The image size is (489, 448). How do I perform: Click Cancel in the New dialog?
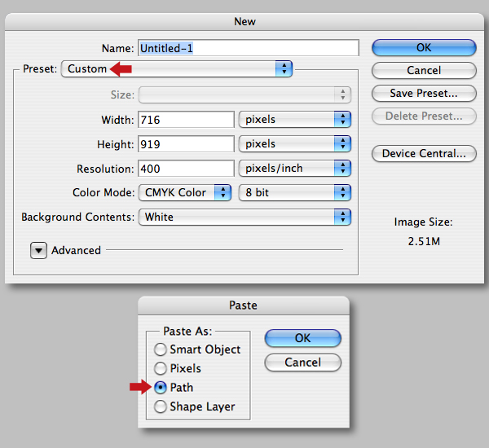tap(424, 70)
